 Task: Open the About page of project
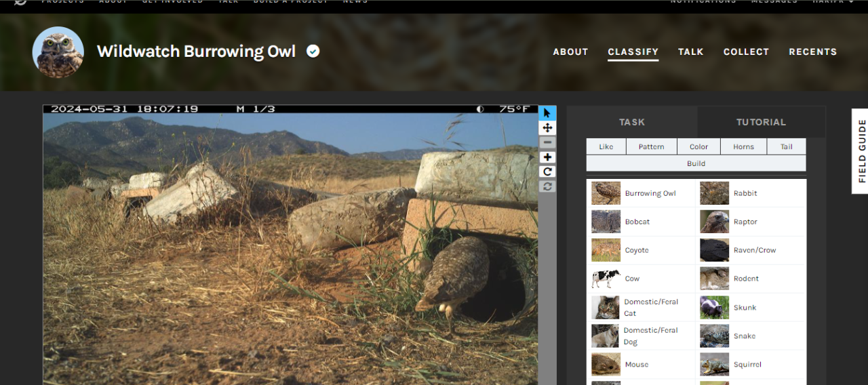(x=570, y=52)
